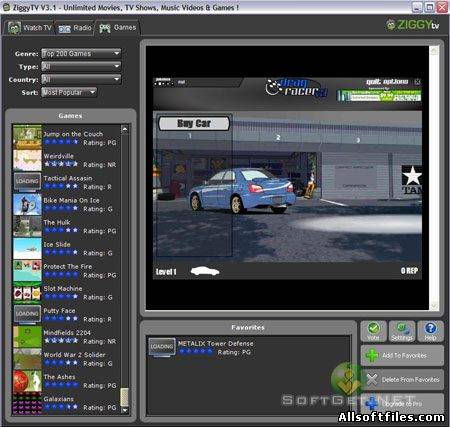450x427 pixels.
Task: Select the 'Putty Face' title
Action: pos(59,311)
